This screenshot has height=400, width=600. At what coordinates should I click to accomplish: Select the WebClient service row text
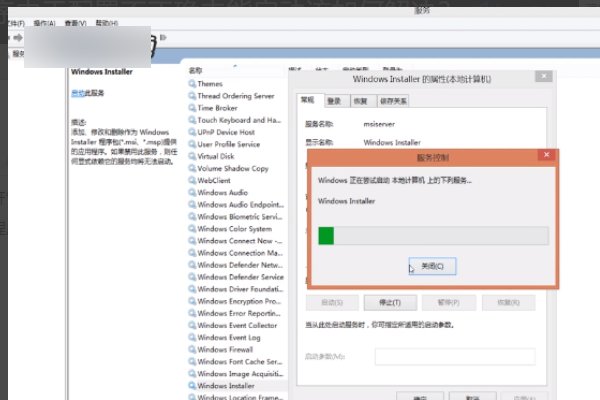(x=214, y=180)
